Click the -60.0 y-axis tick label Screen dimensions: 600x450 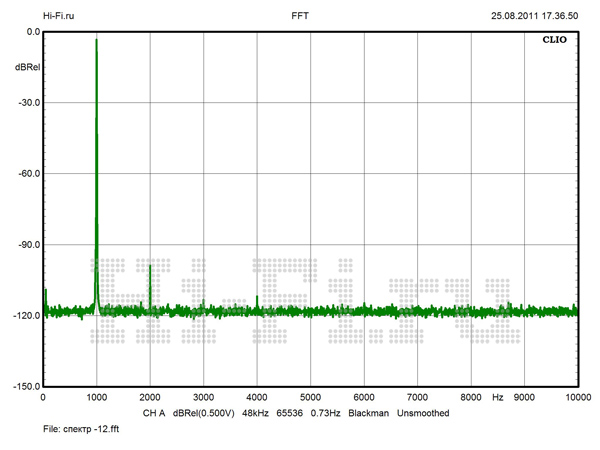coord(26,174)
